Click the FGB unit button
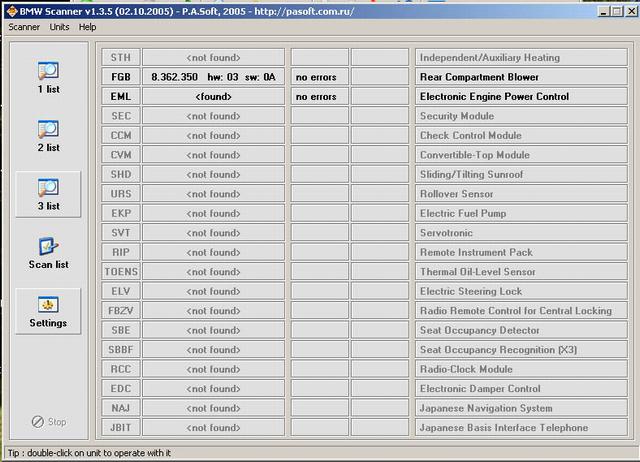Image resolution: width=640 pixels, height=462 pixels. click(x=121, y=77)
